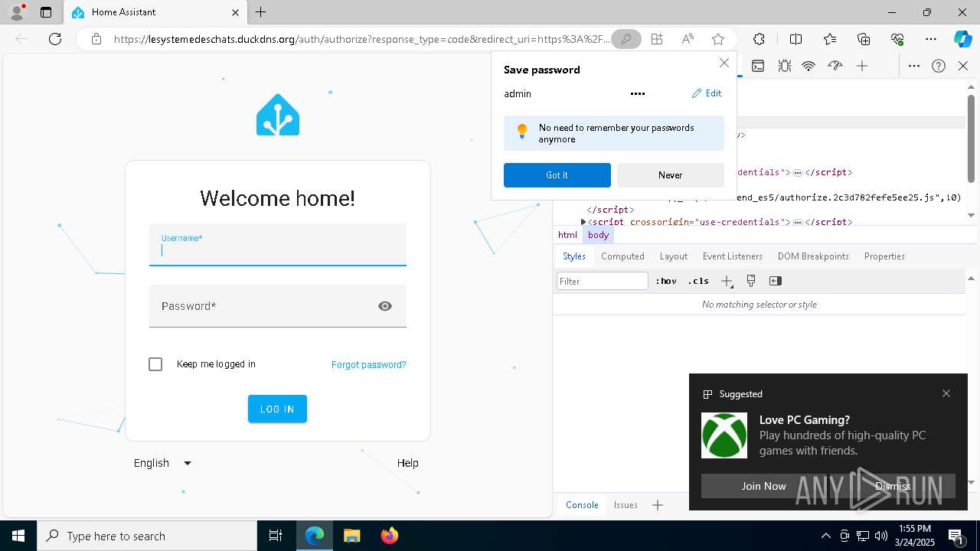This screenshot has width=980, height=551.
Task: Open DevTools customize ellipsis menu
Action: click(914, 66)
